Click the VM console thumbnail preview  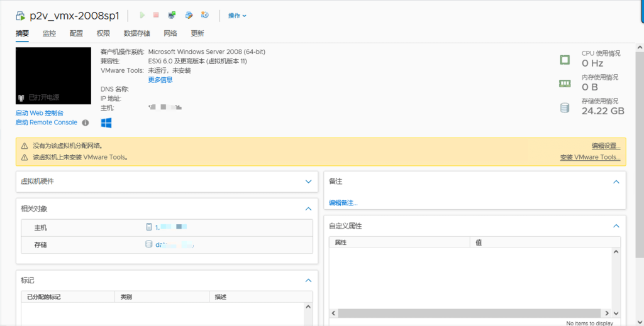point(53,76)
